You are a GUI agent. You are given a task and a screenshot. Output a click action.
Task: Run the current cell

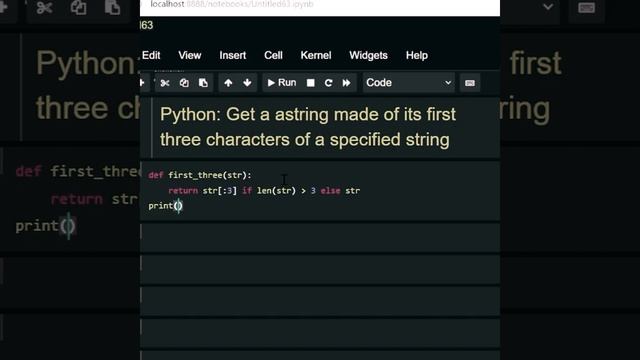point(282,83)
